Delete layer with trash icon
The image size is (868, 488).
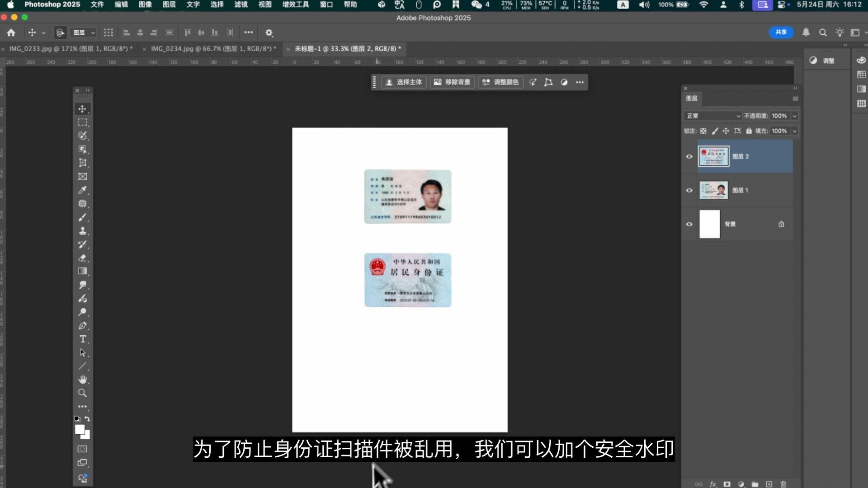[783, 484]
